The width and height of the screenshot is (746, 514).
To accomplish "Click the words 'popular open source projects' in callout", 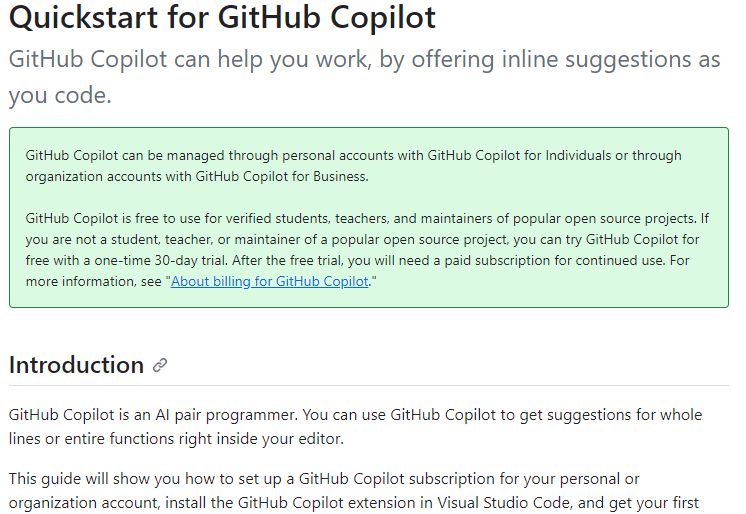I will click(604, 218).
